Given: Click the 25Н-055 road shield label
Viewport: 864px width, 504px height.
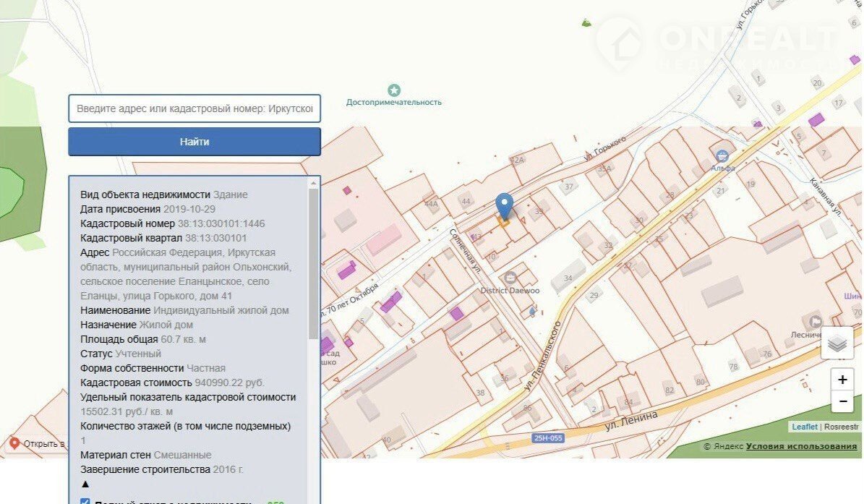Looking at the screenshot, I should point(547,438).
